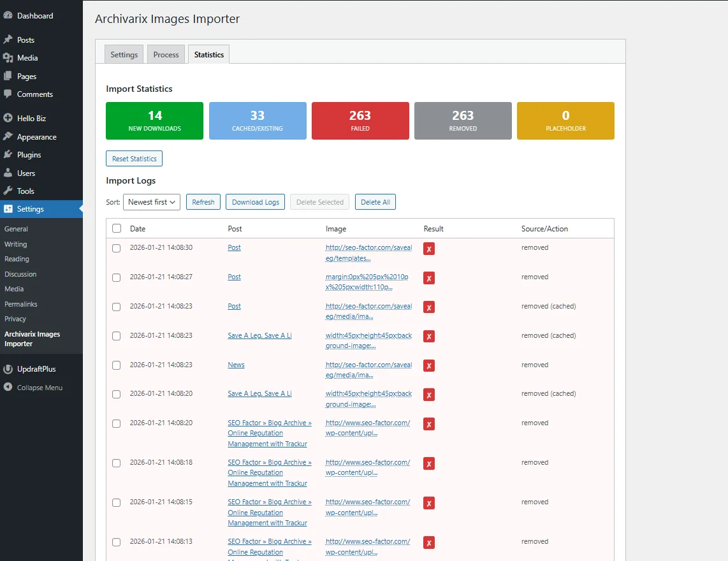Click the Plugins plug icon

pos(8,155)
